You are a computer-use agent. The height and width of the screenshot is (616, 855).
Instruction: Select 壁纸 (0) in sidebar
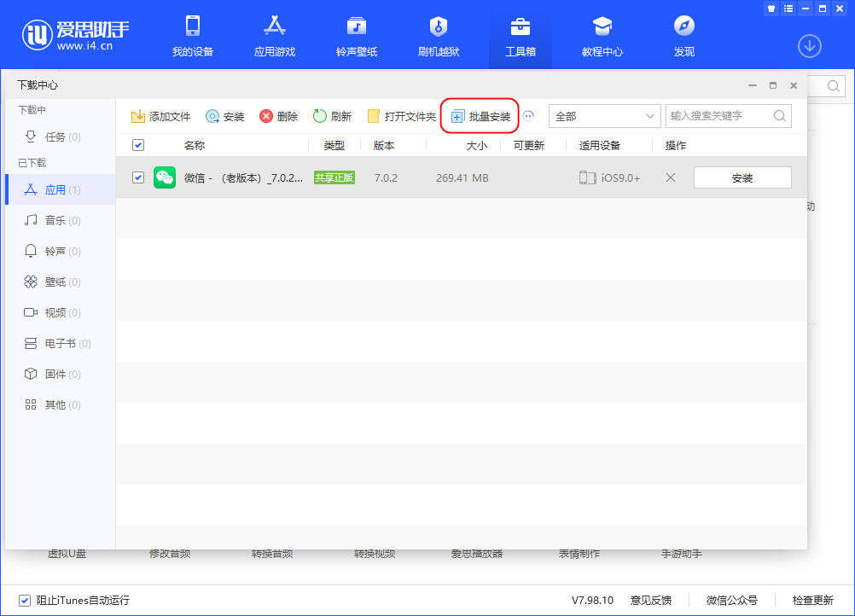coord(61,282)
